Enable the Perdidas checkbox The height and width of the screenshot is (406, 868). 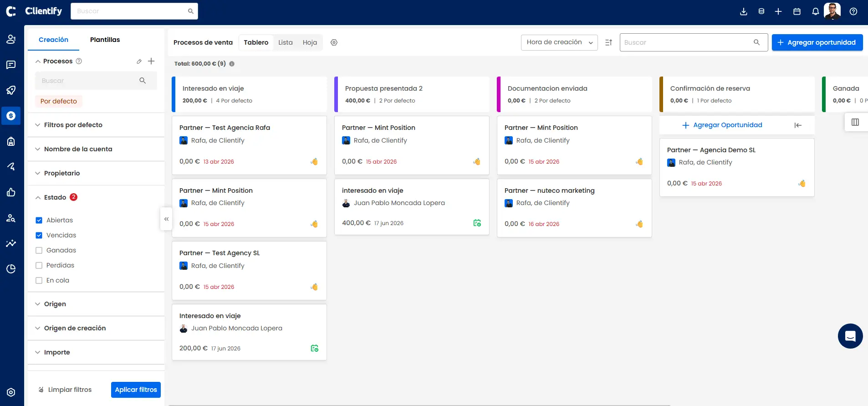click(x=39, y=265)
